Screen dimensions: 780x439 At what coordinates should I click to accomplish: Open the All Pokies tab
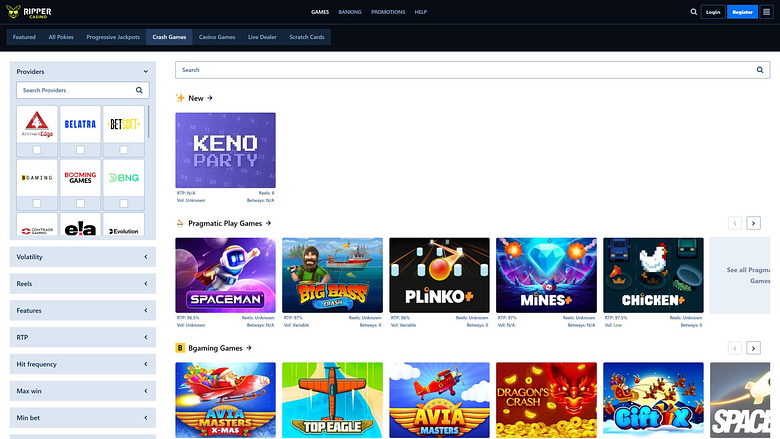coord(61,37)
